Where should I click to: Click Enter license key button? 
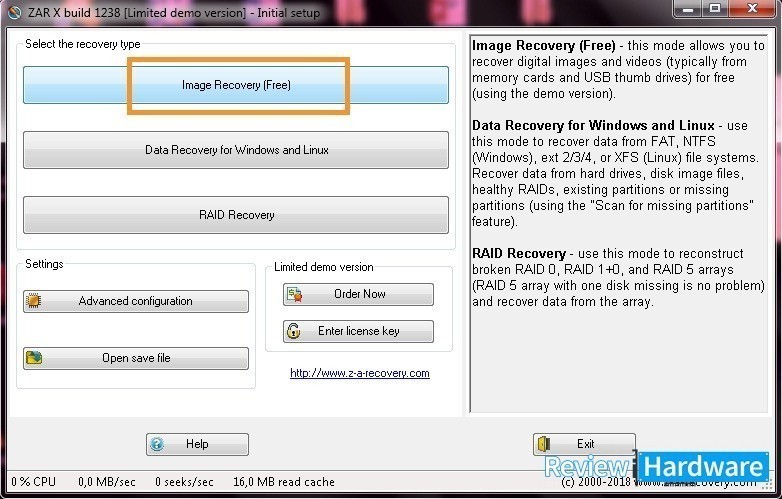coord(358,331)
